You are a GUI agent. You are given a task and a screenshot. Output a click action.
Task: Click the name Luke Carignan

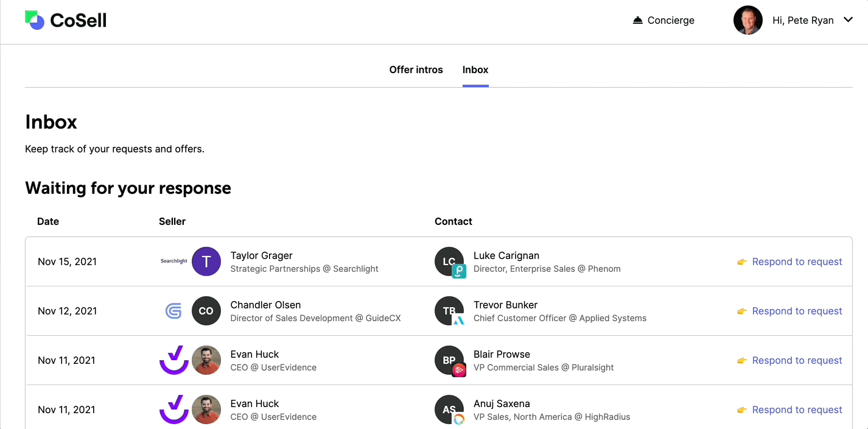506,255
